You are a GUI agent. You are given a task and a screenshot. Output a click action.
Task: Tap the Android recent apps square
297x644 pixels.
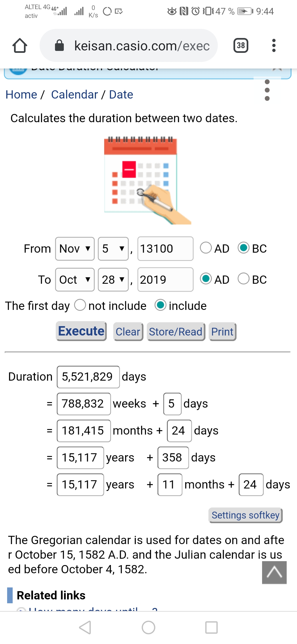pos(211,627)
